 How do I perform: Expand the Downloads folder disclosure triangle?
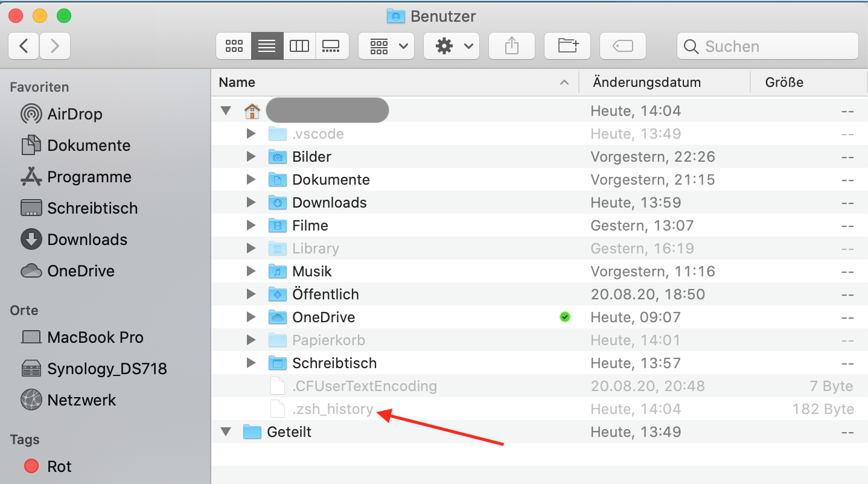251,202
